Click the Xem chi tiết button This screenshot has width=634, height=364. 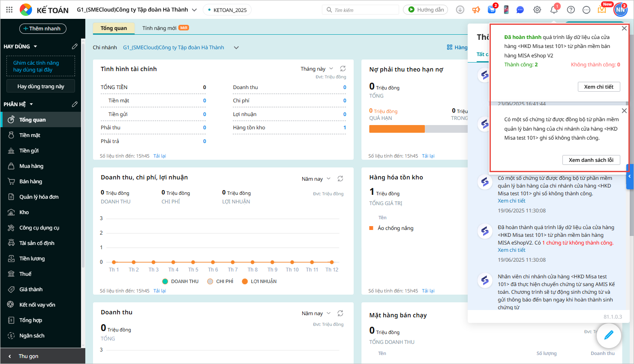pos(598,87)
